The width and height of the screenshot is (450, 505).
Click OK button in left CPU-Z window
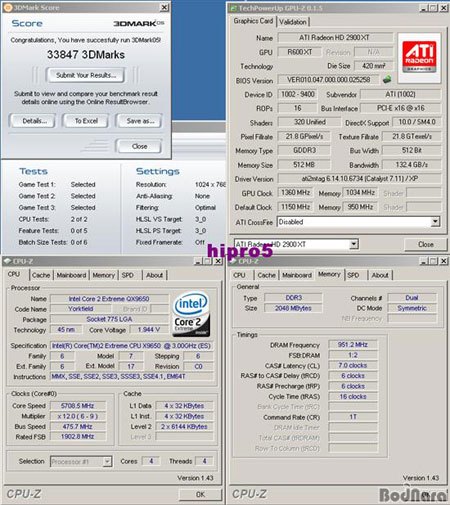pyautogui.click(x=200, y=494)
